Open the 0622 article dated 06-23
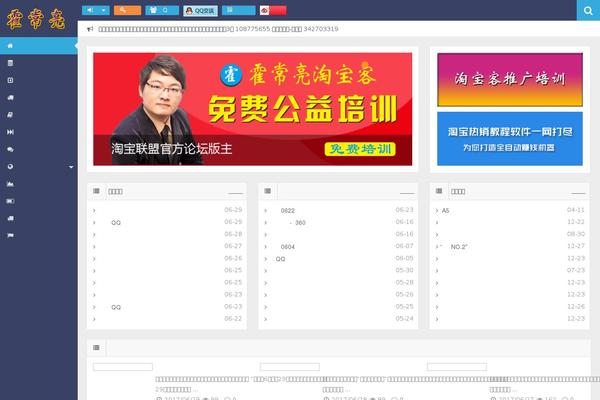Screen dimensions: 600x400 339,210
